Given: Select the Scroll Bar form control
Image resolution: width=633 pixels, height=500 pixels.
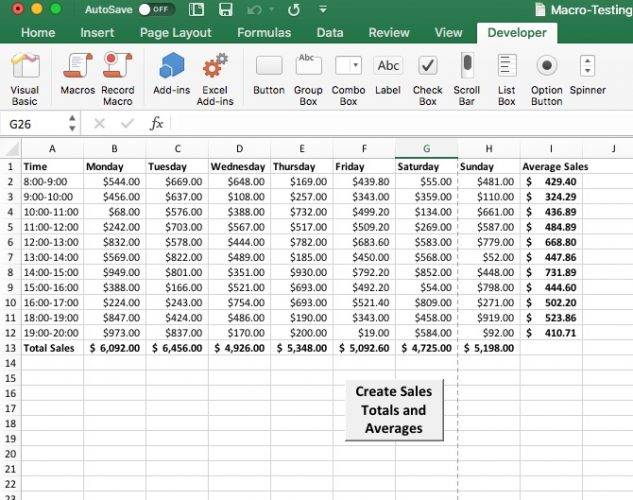Looking at the screenshot, I should point(467,78).
